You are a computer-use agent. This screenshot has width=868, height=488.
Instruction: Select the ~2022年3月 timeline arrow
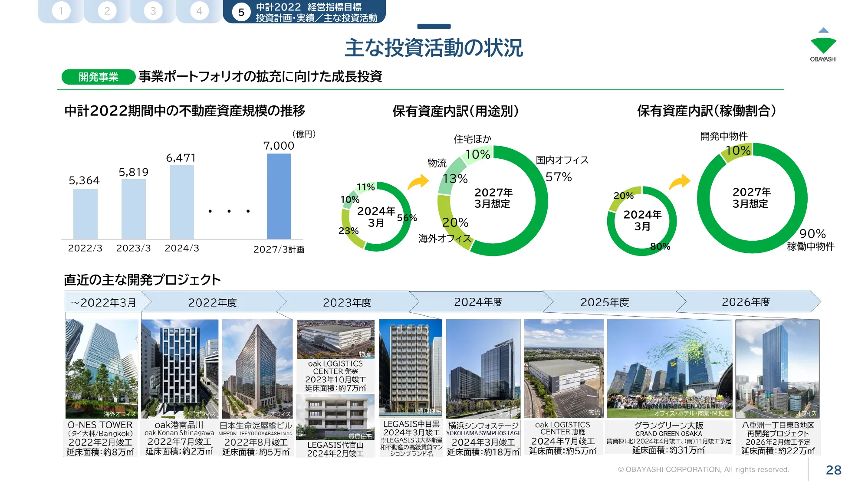[104, 302]
